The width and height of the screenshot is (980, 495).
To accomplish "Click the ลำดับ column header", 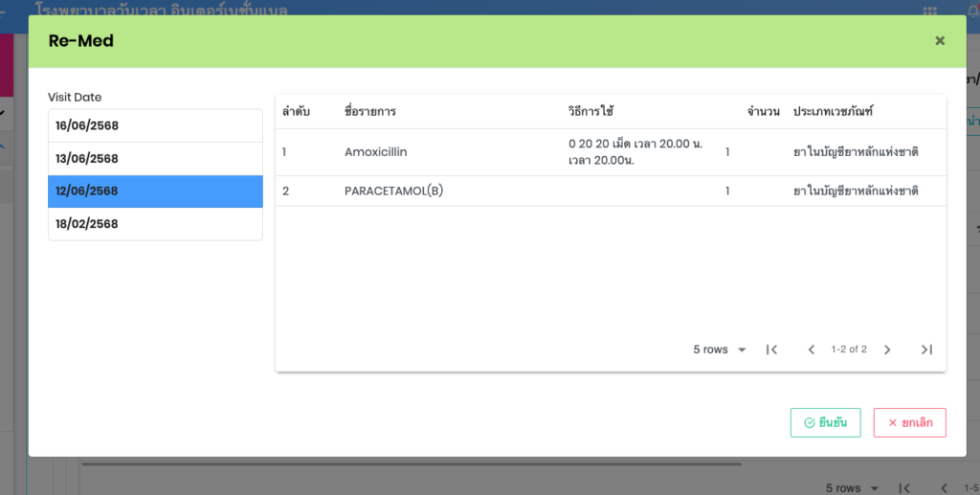I will pyautogui.click(x=295, y=112).
